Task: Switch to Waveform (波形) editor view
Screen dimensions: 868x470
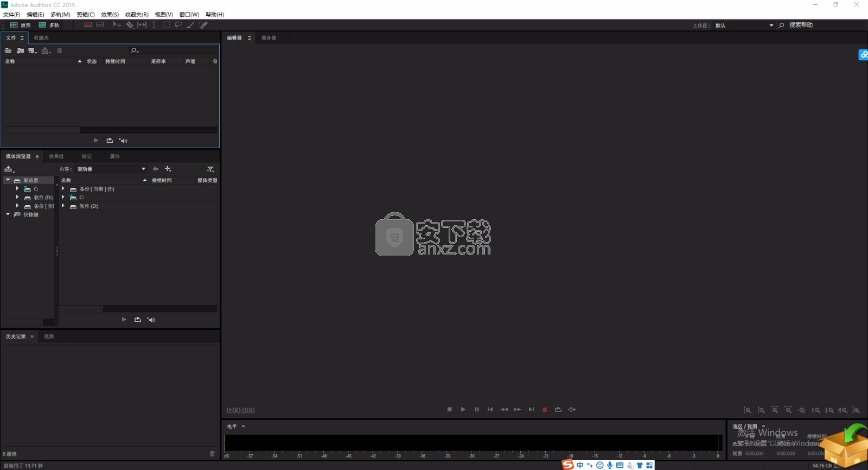Action: [x=20, y=25]
